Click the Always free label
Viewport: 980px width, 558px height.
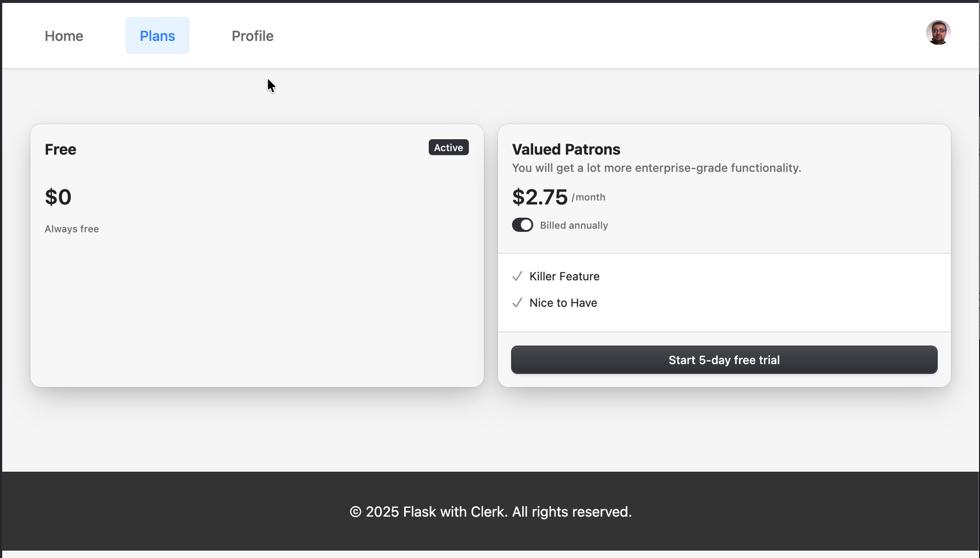coord(72,229)
